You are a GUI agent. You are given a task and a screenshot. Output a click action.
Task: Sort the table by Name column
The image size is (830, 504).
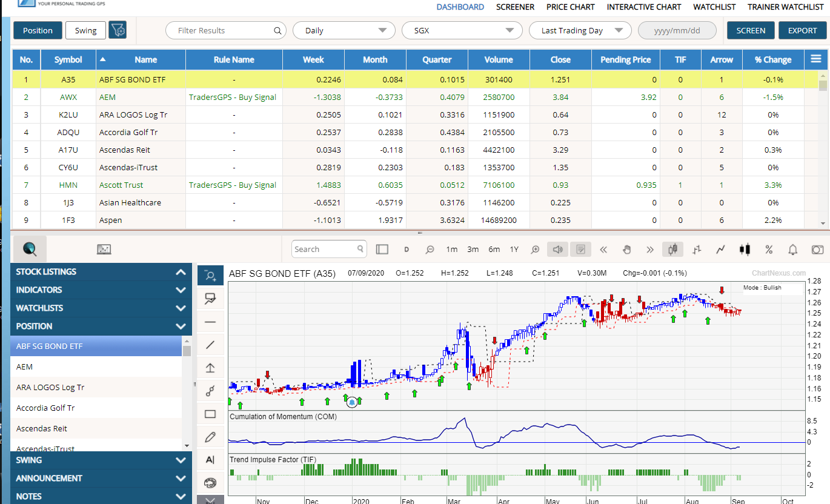click(140, 59)
